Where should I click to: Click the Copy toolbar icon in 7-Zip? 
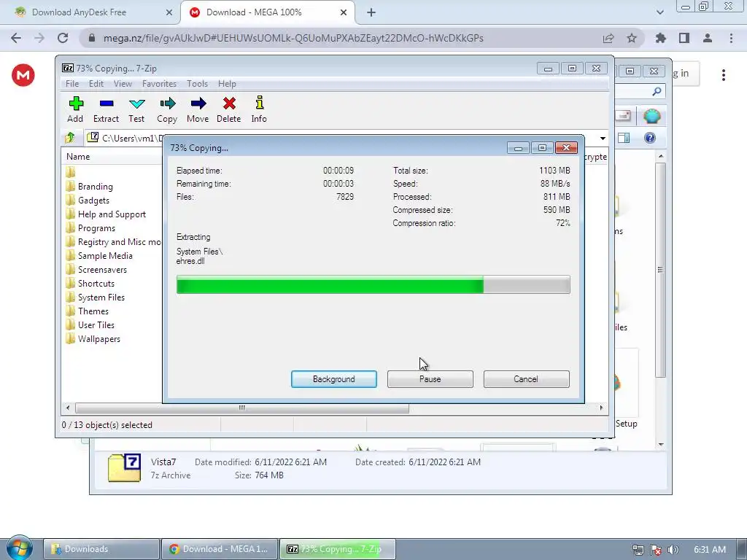(167, 109)
